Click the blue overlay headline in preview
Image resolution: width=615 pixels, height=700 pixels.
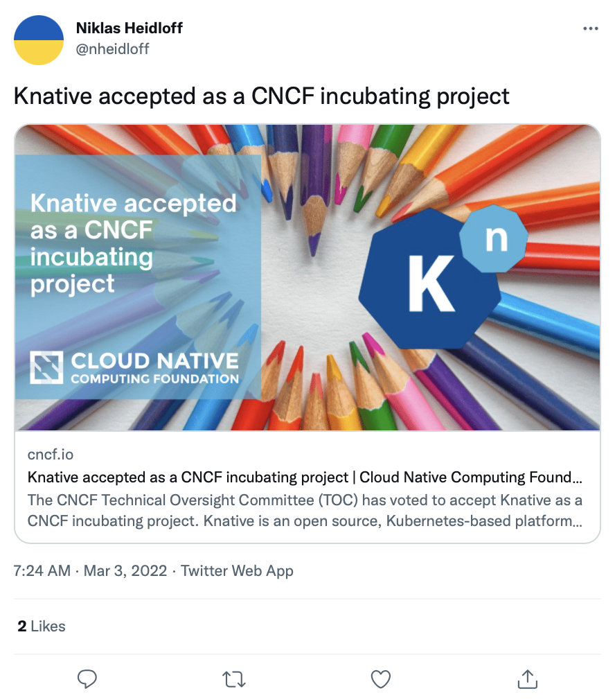click(134, 243)
